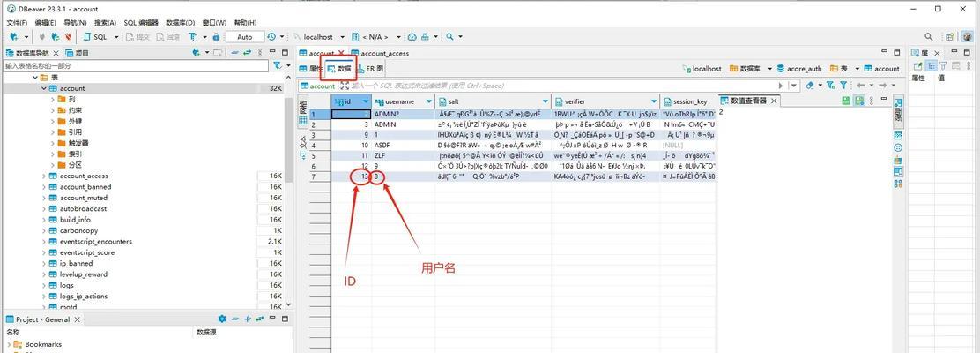Toggle the active value viewer save icon

coord(859,101)
